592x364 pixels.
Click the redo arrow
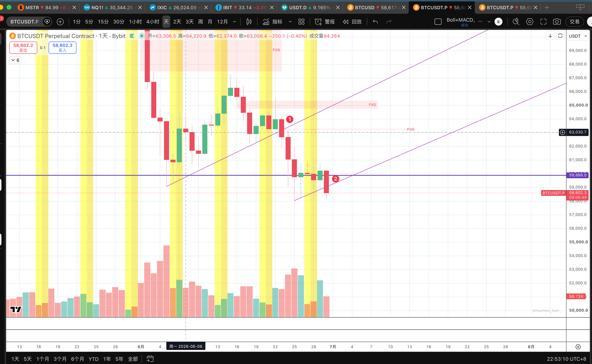(389, 22)
